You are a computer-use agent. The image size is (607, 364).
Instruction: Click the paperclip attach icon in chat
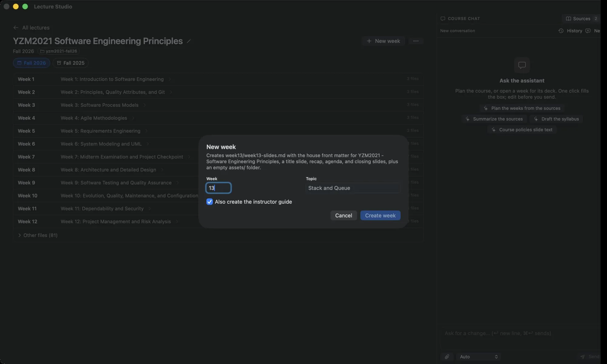coord(447,357)
